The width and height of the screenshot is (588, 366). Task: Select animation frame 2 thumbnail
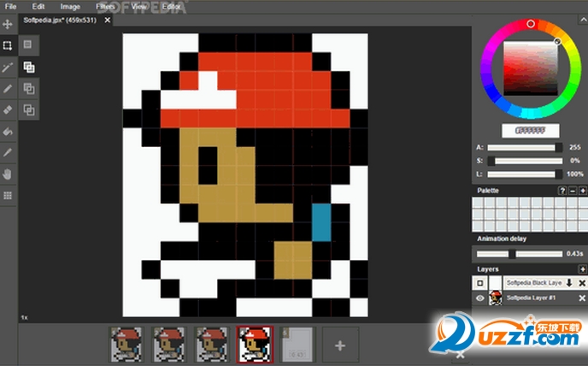[168, 345]
